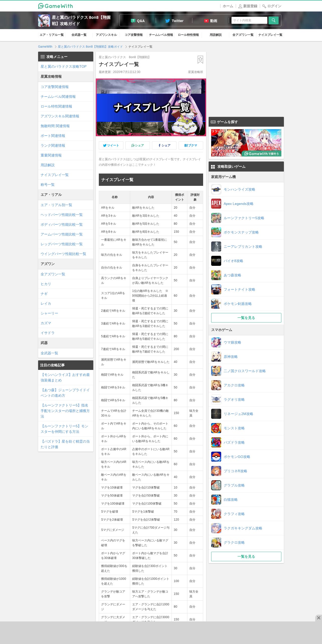The image size is (322, 644).
Task: Select コア攻撃情報 in the nav bar
Action: 134,35
